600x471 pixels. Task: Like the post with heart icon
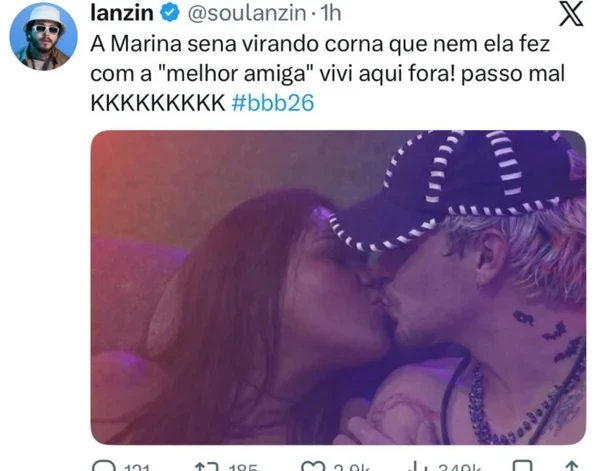coord(312,466)
